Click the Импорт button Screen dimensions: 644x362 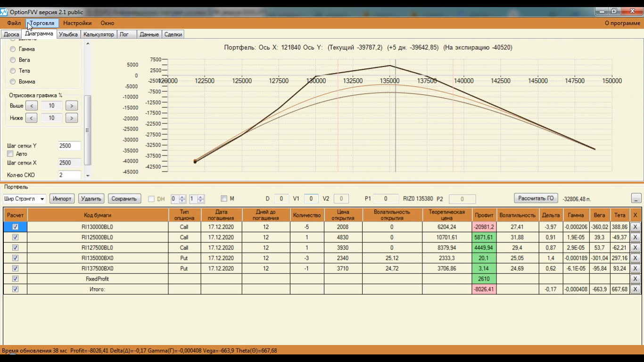62,199
